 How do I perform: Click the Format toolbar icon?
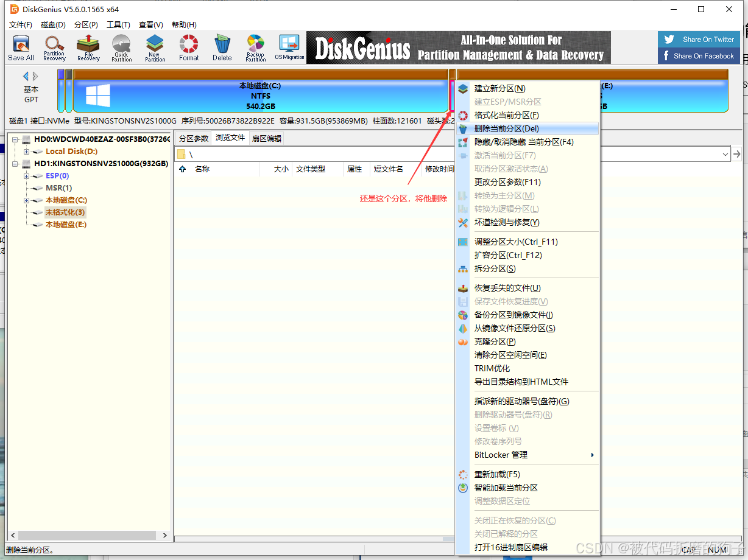[189, 48]
